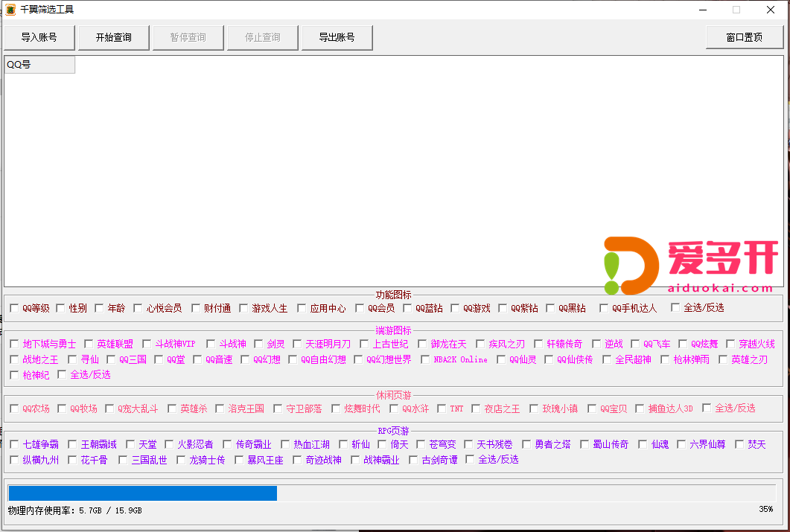The height and width of the screenshot is (532, 790).
Task: Enable QQ农场 checkbox
Action: (15, 408)
